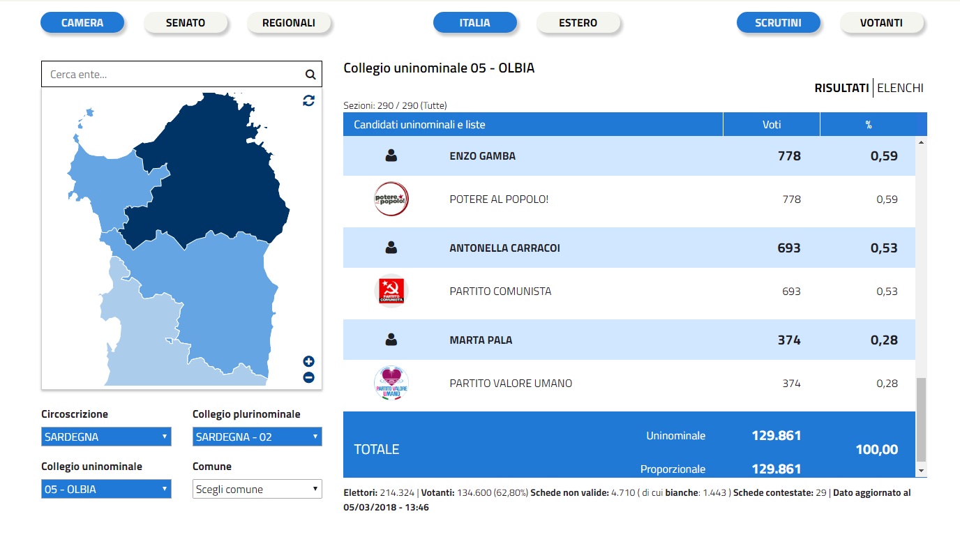Screen dimensions: 960x560
Task: Click the Partito Valore Umano logo
Action: click(x=391, y=384)
